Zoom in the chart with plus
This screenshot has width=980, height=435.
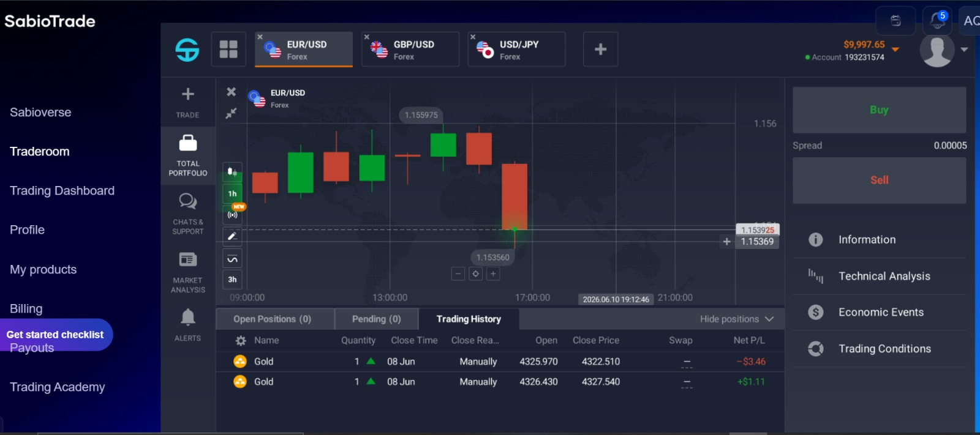493,273
